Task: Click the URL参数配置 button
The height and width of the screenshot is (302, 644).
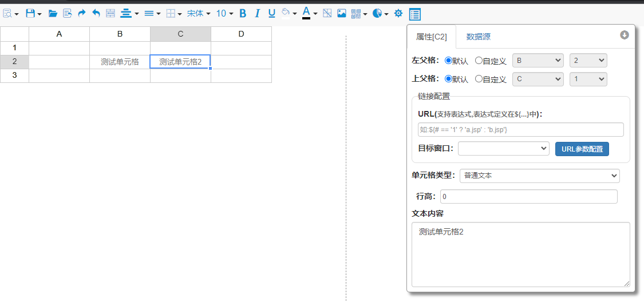Action: coord(582,149)
